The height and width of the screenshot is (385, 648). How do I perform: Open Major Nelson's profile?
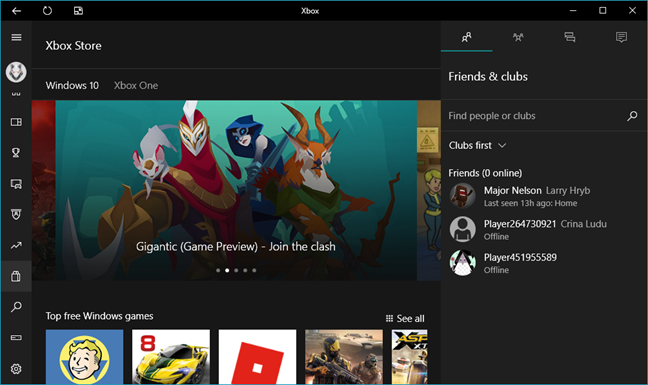tap(544, 196)
